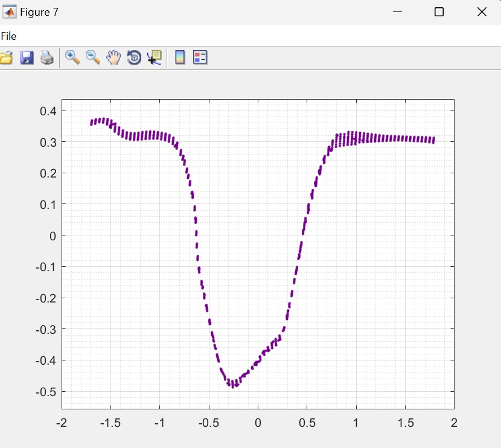The height and width of the screenshot is (448, 501).
Task: Minimize the Figure 7 window
Action: point(397,12)
